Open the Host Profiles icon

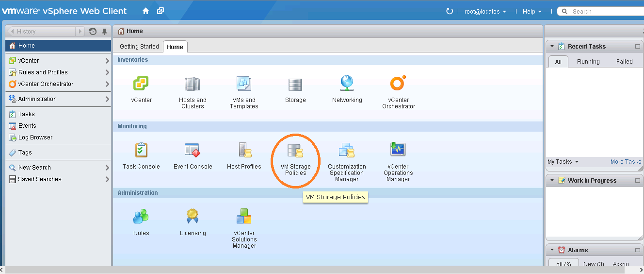tap(245, 150)
